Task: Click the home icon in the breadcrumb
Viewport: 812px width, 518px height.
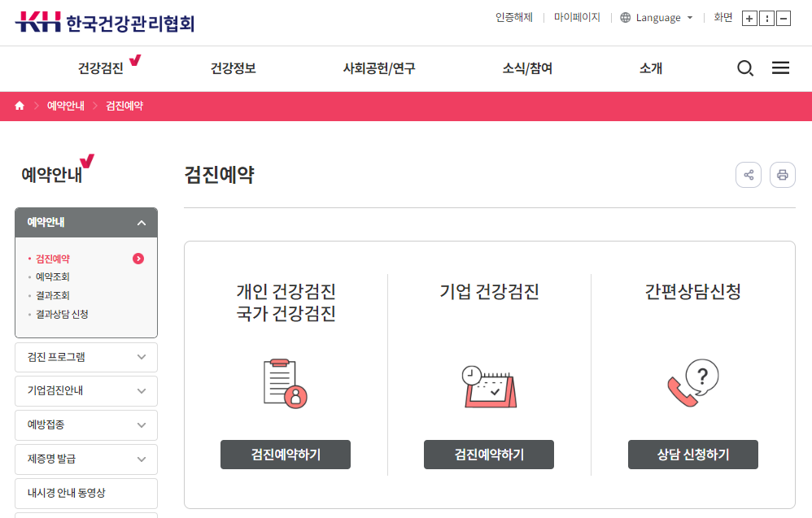Action: (20, 106)
